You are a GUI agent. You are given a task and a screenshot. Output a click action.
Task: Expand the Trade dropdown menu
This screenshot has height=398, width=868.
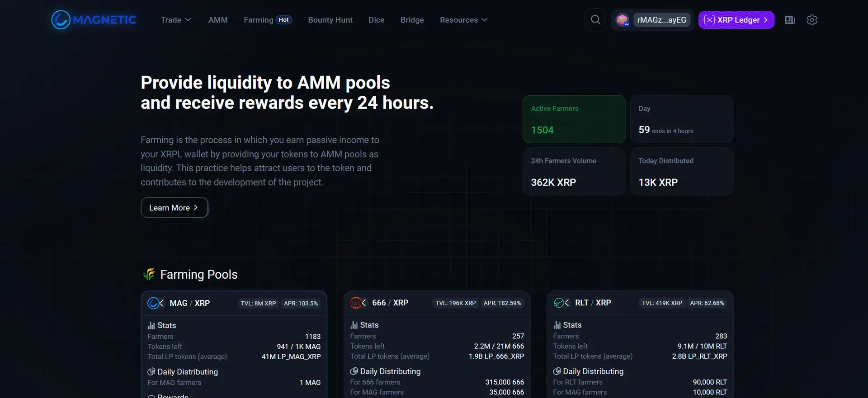[x=175, y=20]
